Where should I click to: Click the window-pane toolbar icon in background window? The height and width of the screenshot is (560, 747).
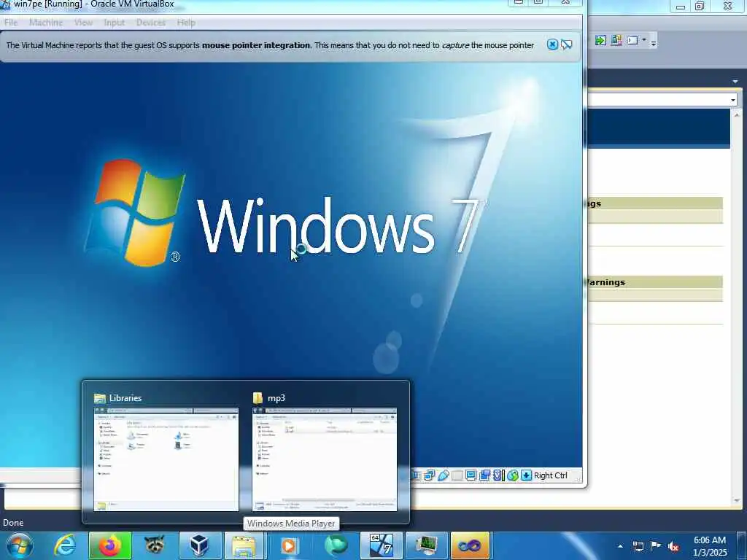(x=632, y=41)
